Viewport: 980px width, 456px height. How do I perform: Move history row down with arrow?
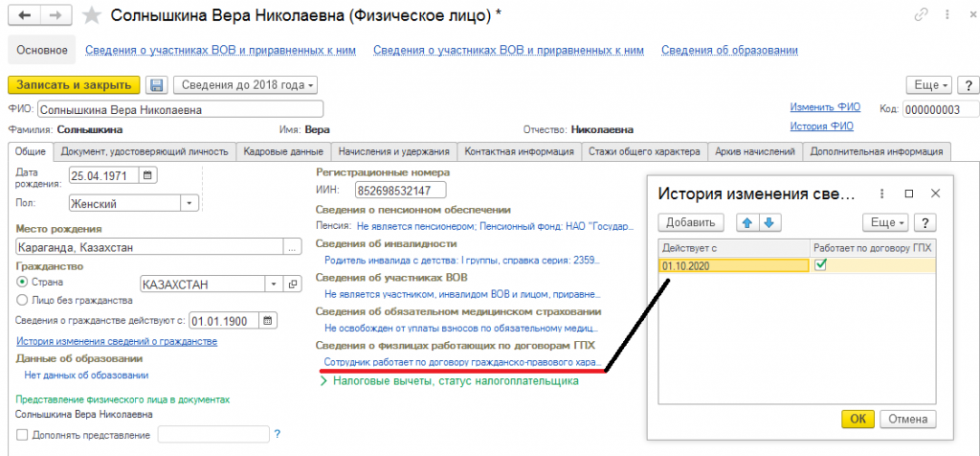769,222
